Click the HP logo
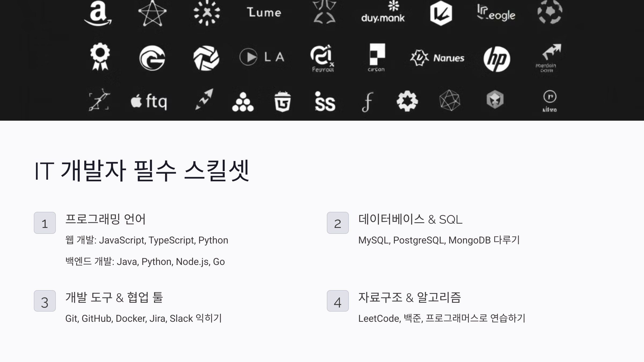 497,59
